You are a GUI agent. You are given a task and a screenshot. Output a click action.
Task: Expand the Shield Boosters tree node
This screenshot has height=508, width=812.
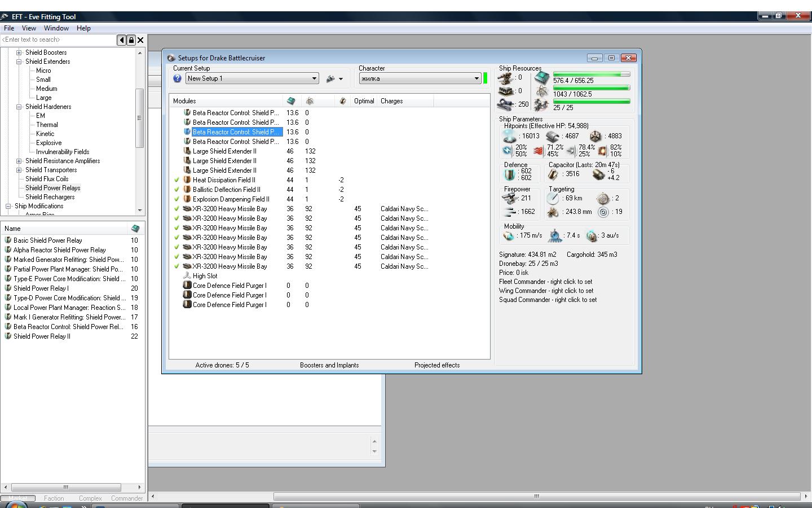point(19,52)
